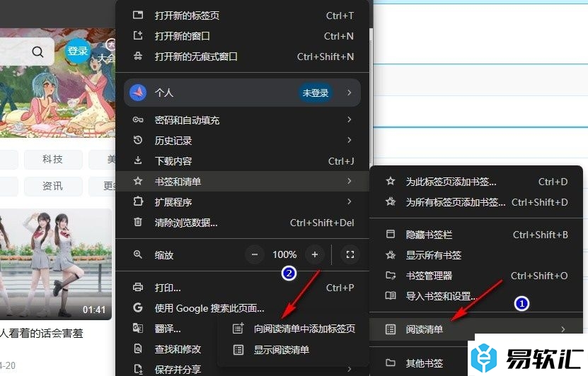
Task: Click the extensions puzzle icon
Action: (x=138, y=201)
